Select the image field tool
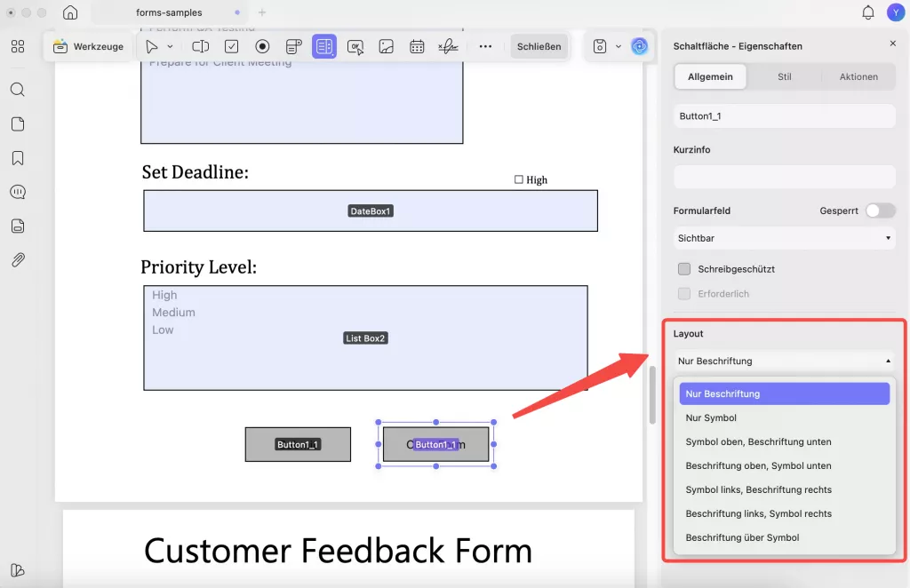Screen dimensions: 910x588 387,46
